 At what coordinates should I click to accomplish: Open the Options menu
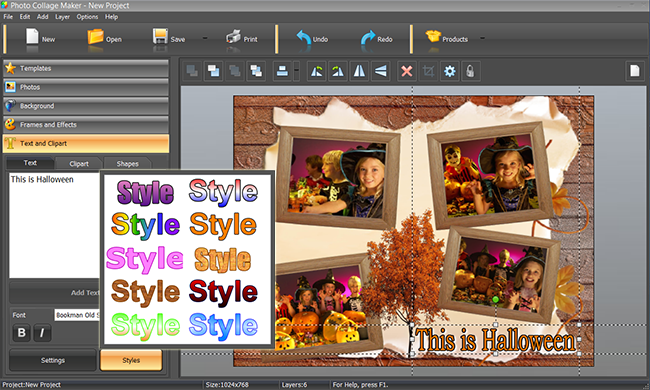87,17
